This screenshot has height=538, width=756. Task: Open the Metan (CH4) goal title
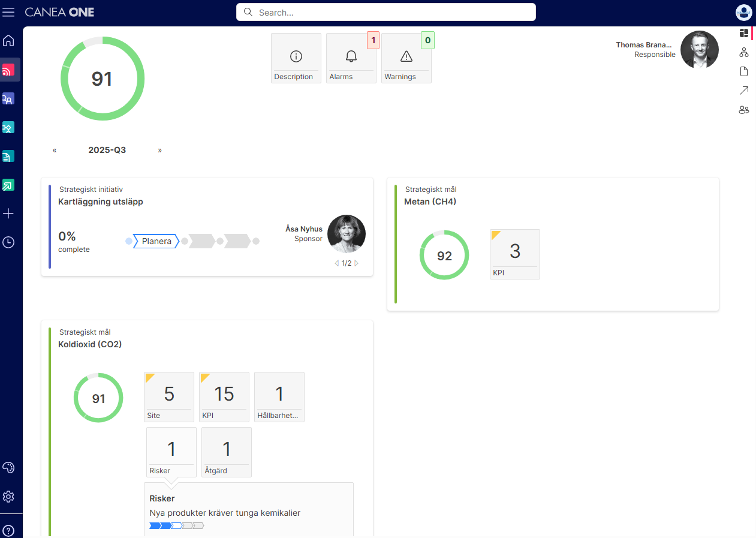click(430, 202)
